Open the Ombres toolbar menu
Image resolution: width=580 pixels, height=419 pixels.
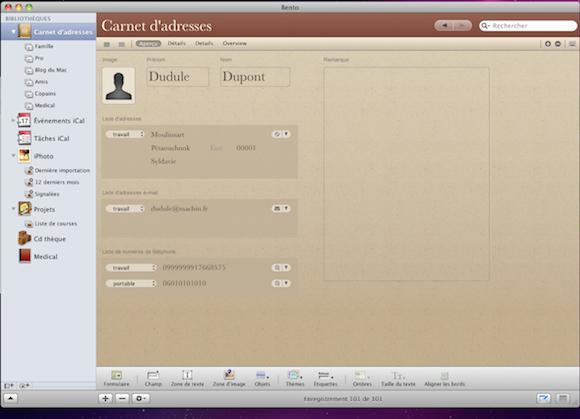click(x=362, y=378)
